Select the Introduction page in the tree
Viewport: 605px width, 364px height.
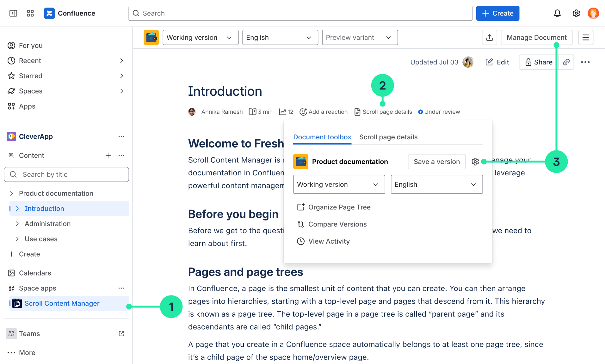(69, 209)
